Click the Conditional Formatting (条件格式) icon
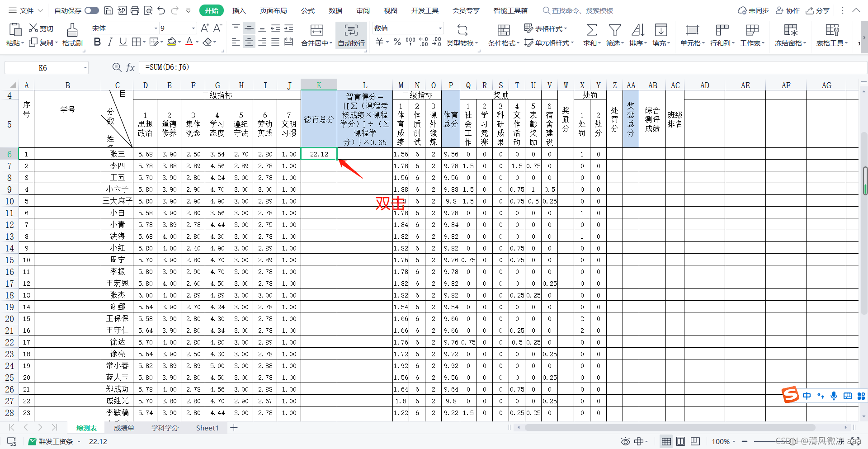This screenshot has height=449, width=868. click(504, 30)
